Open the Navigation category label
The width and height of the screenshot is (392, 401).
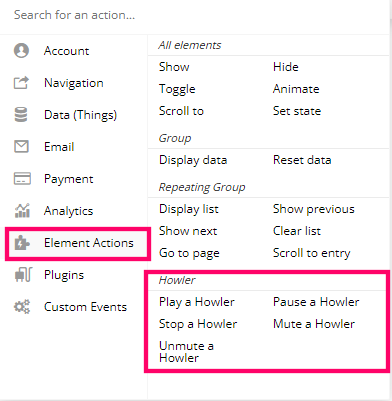click(x=74, y=83)
